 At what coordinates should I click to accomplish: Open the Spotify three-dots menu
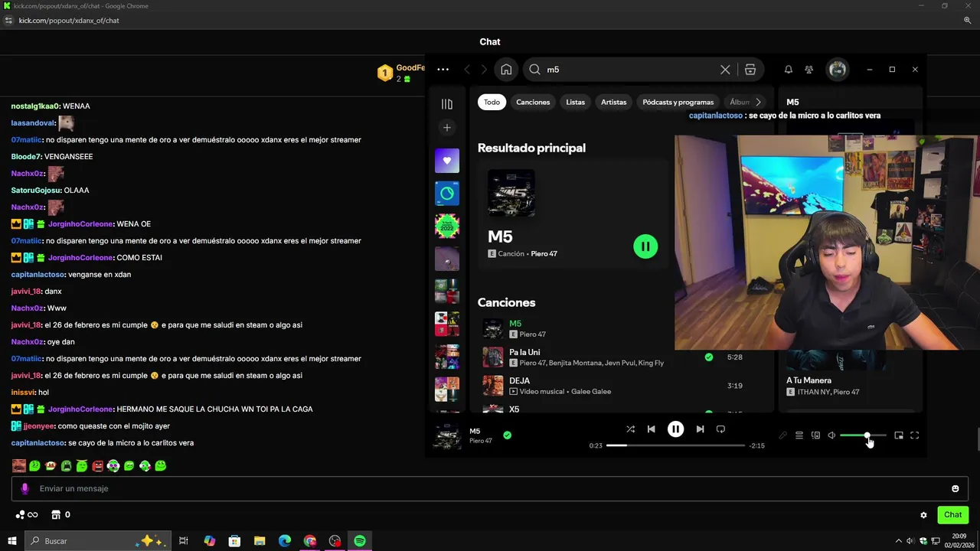443,70
